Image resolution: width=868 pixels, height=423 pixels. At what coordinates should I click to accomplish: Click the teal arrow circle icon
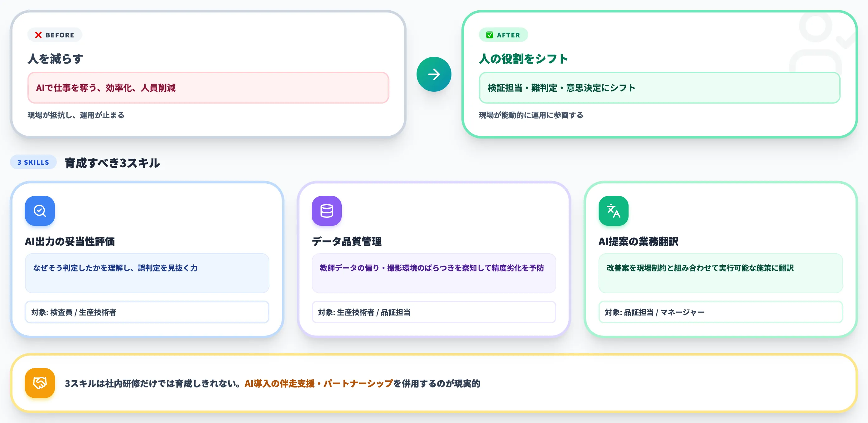tap(434, 74)
